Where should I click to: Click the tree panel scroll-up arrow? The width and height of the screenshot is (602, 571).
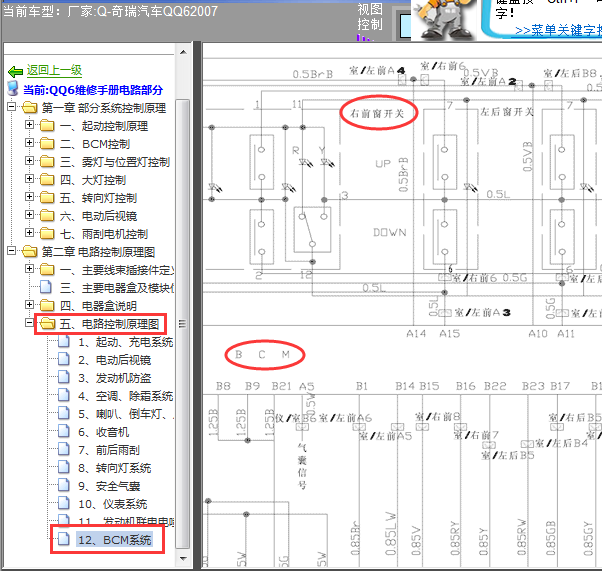tap(183, 52)
